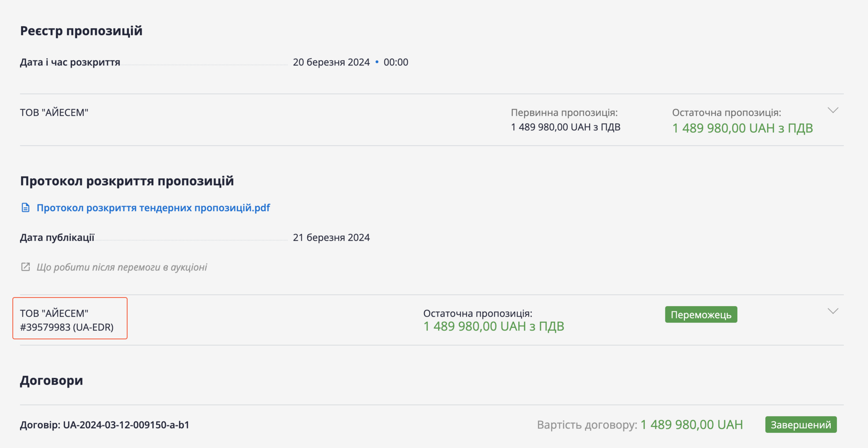This screenshot has width=868, height=448.
Task: Click the Вартість договору amount
Action: pyautogui.click(x=691, y=425)
